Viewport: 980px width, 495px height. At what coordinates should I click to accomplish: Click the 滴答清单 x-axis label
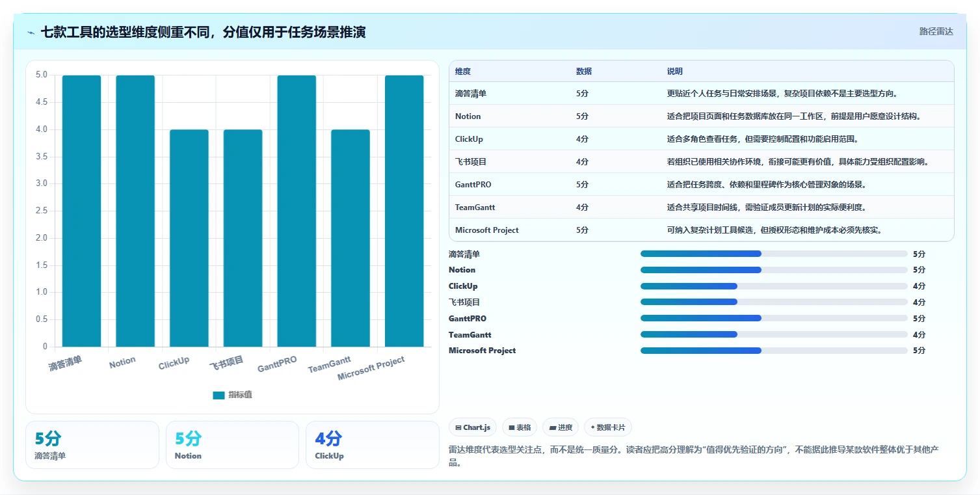click(66, 363)
